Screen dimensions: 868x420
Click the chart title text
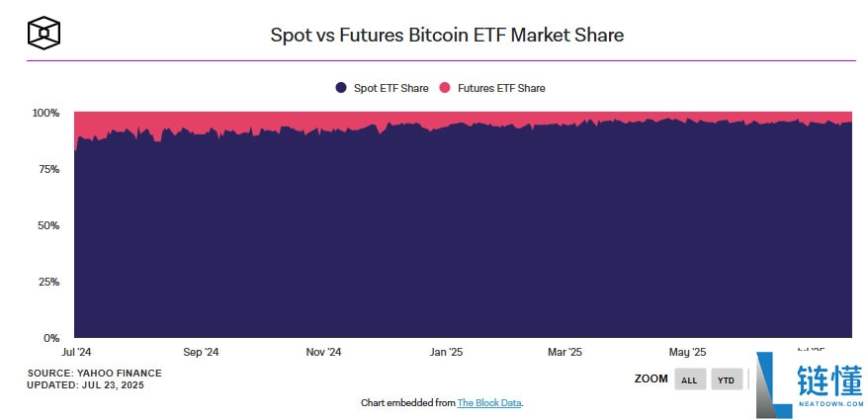click(447, 35)
